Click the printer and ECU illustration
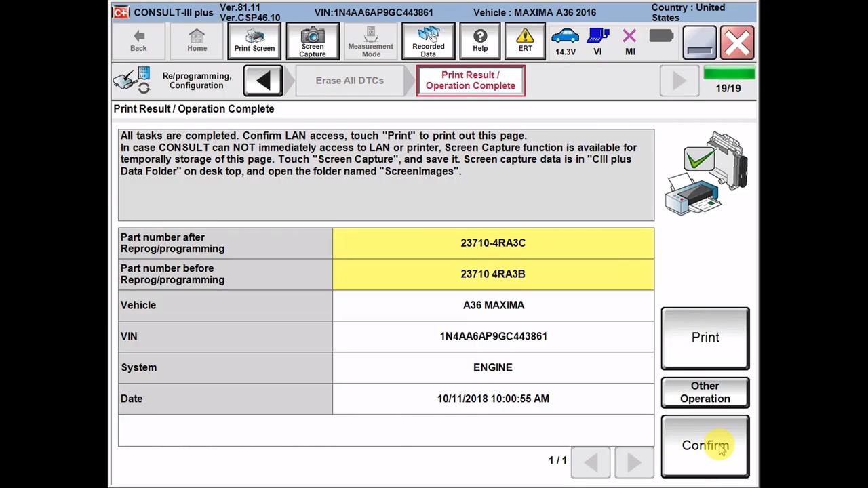Screen dimensions: 868x488 click(706, 174)
